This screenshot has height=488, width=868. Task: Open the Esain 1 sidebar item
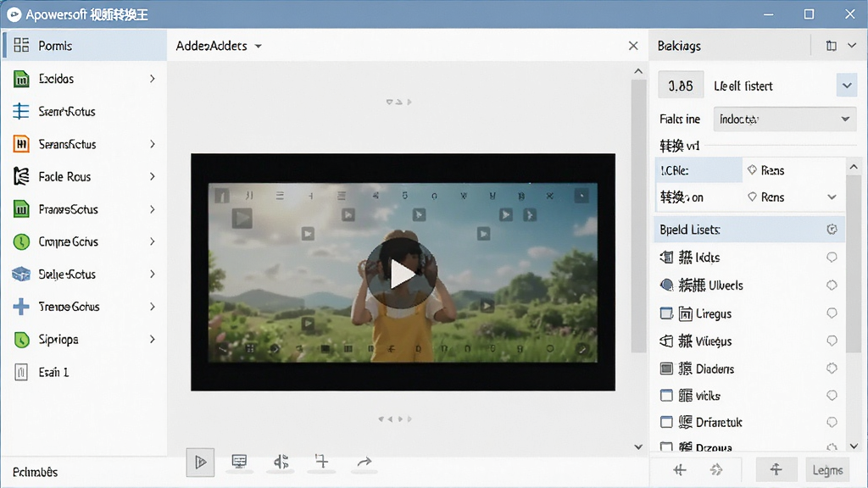(84, 372)
